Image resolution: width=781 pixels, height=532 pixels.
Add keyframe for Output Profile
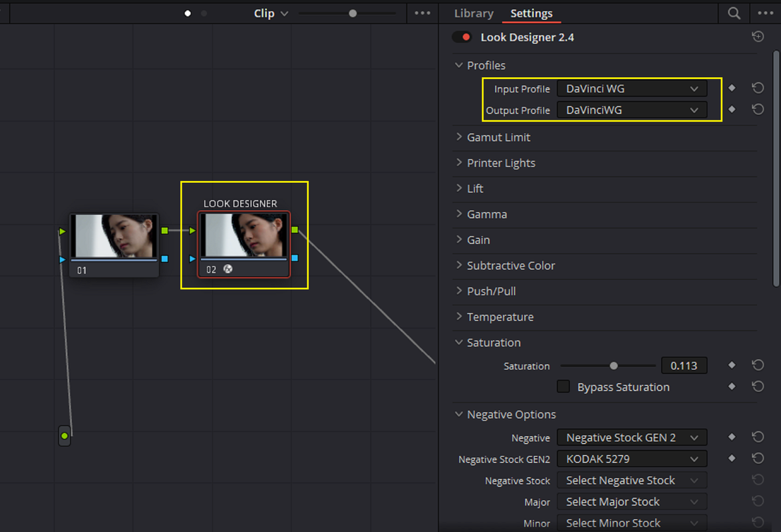(732, 109)
